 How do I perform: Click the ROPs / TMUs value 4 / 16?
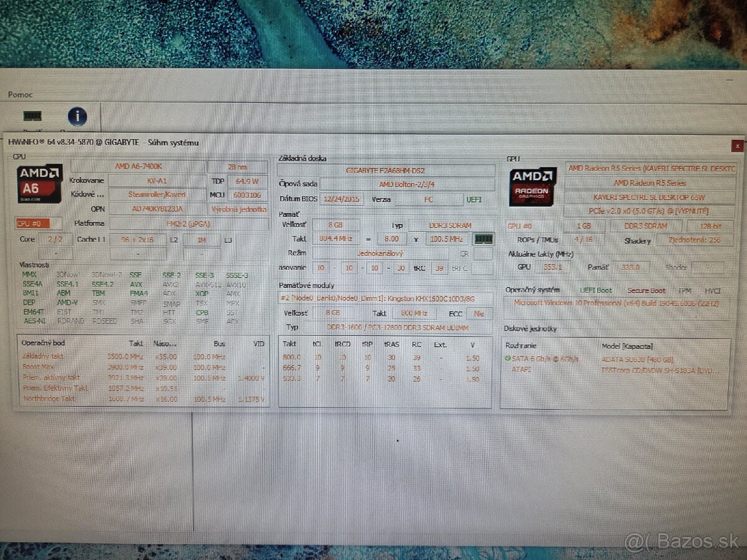[583, 240]
